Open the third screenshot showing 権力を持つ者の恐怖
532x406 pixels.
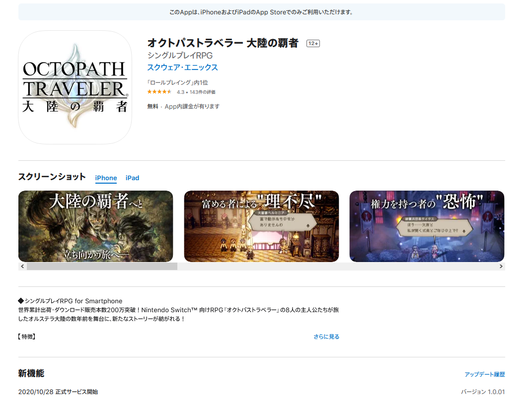pyautogui.click(x=427, y=226)
